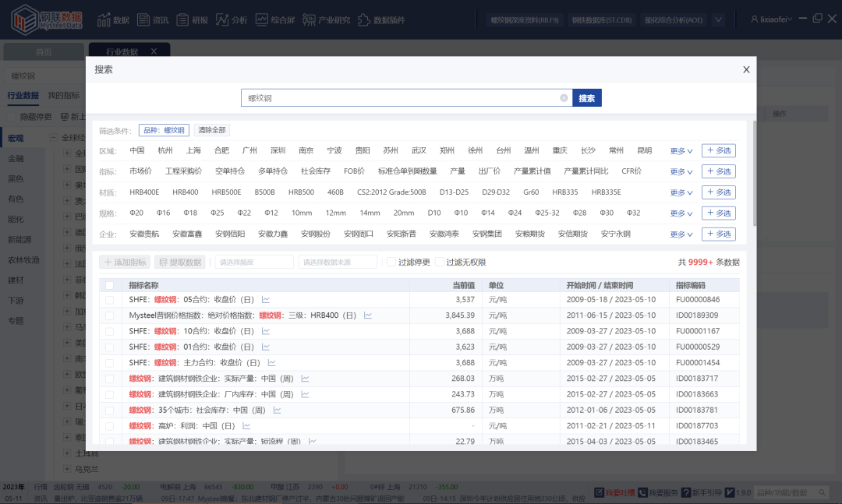Viewport: 842px width, 504px height.
Task: Open trend chart for SHFE 主力合约 收盘价 row
Action: click(x=272, y=363)
